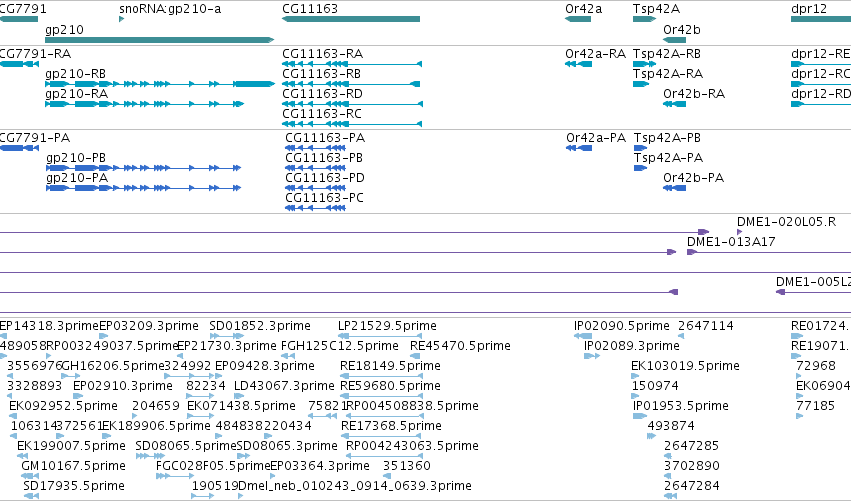Select the Or42a-PA protein
Viewport: 851px width, 501px height.
pos(579,148)
